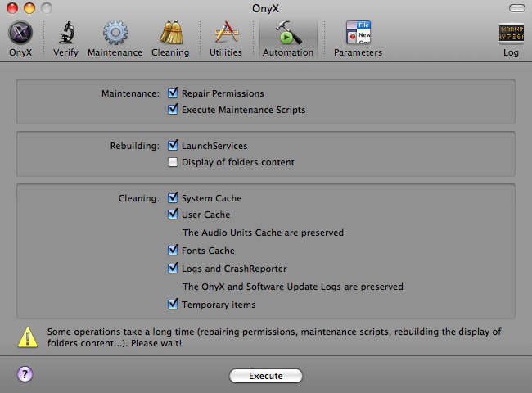Screen dimensions: 532x393
Task: Close the OnyX window
Action: click(12, 8)
